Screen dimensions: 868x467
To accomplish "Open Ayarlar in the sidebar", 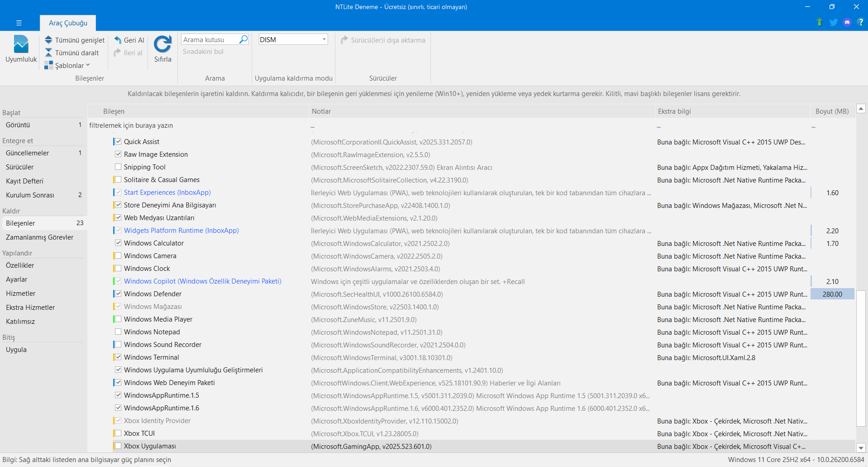I will coord(43,279).
